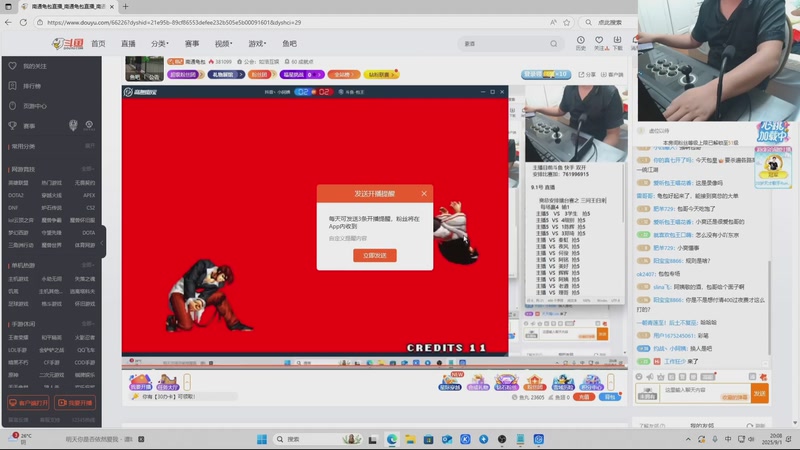Click the magnifier in Douyu search box

pyautogui.click(x=554, y=44)
